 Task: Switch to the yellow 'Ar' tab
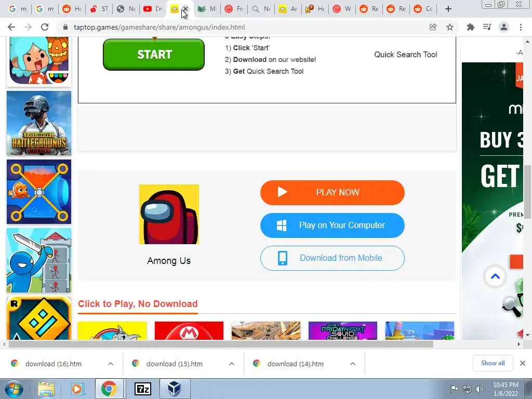(288, 9)
